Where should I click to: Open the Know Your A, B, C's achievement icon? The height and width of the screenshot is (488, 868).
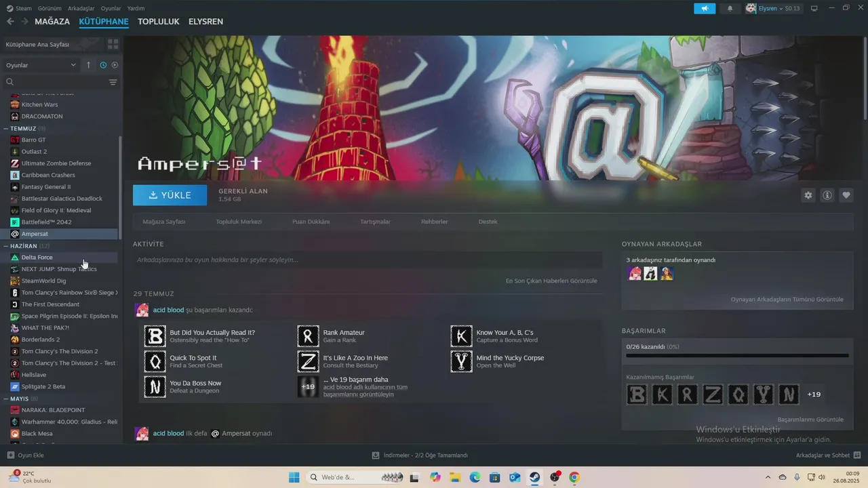pos(462,336)
